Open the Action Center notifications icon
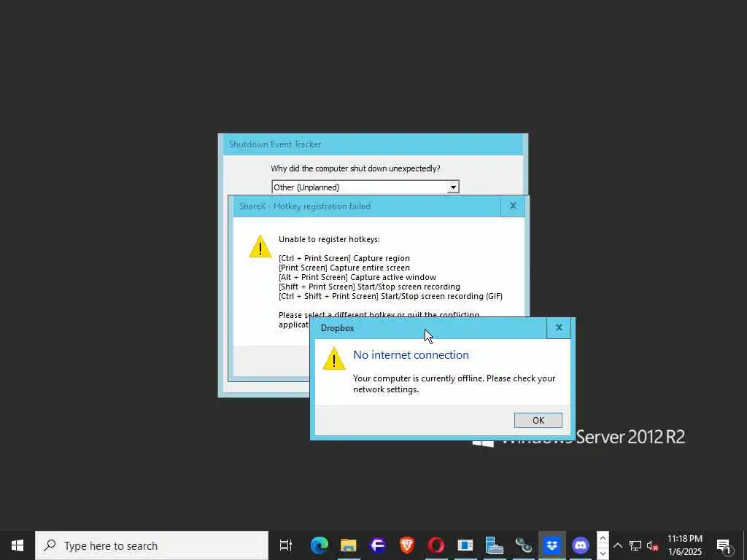The width and height of the screenshot is (747, 560). (x=723, y=545)
